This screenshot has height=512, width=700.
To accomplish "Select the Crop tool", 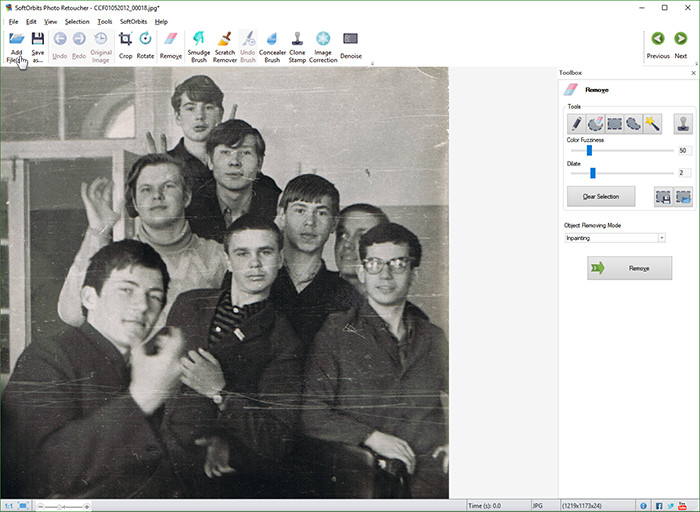I will click(x=125, y=39).
